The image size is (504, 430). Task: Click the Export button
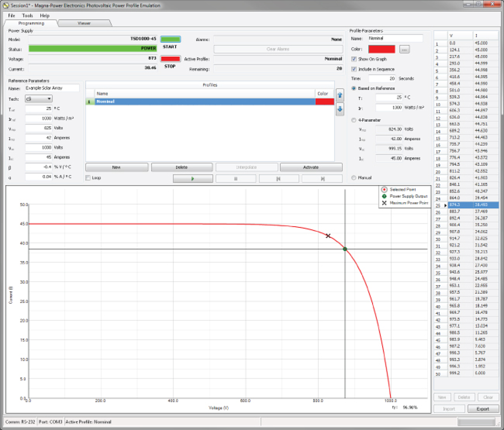tap(483, 409)
